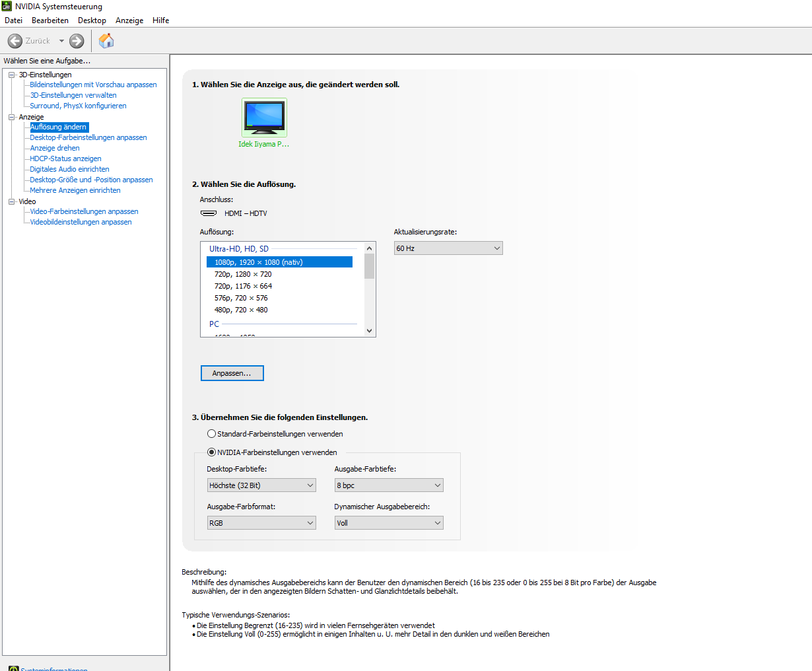Go to the home page icon

point(106,41)
